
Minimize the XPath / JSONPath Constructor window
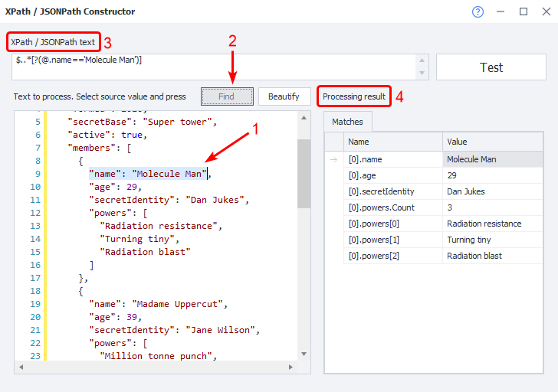tap(501, 11)
